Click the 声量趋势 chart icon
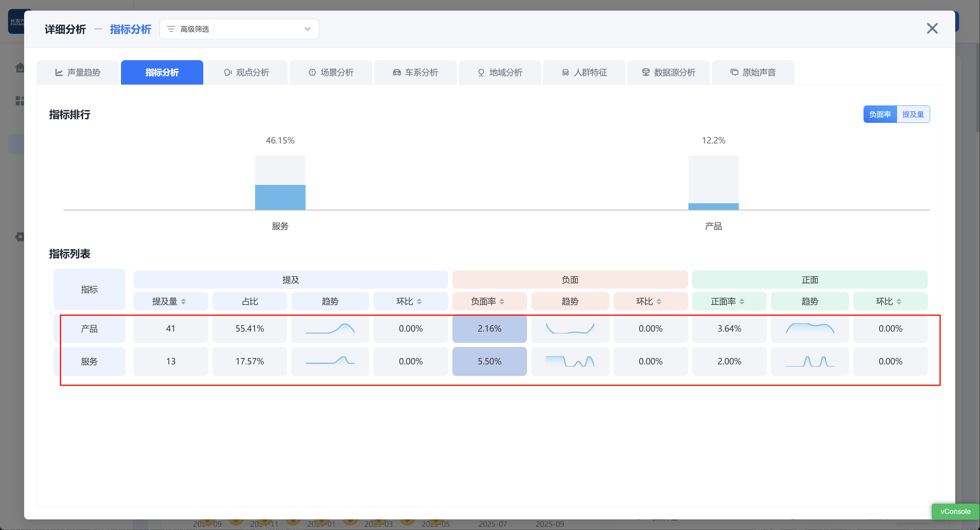The image size is (980, 530). 59,72
